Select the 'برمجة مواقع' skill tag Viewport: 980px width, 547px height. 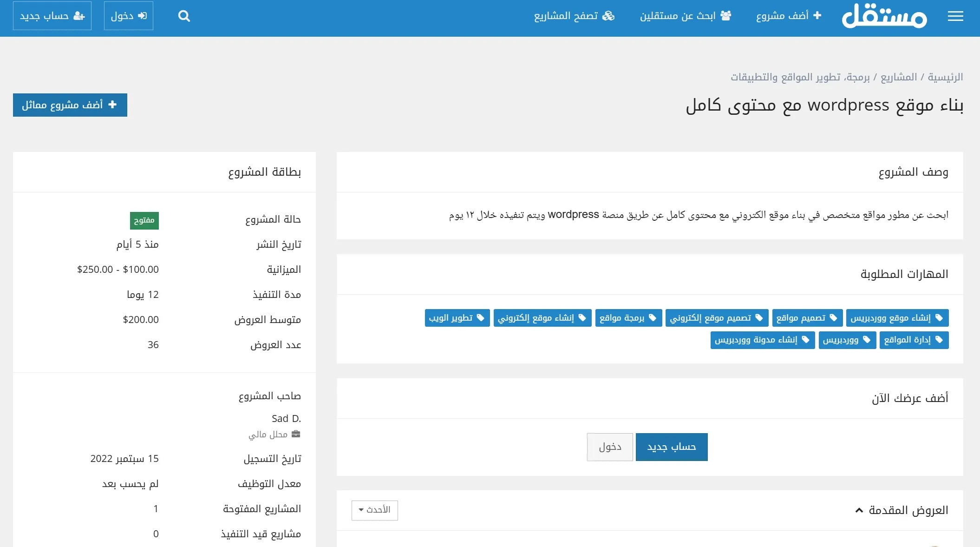[x=628, y=318]
